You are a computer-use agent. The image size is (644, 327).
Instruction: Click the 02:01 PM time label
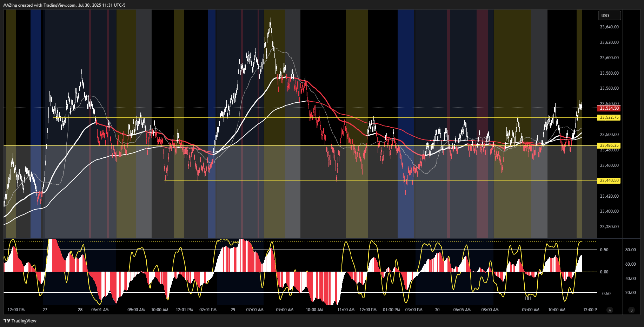pyautogui.click(x=208, y=310)
